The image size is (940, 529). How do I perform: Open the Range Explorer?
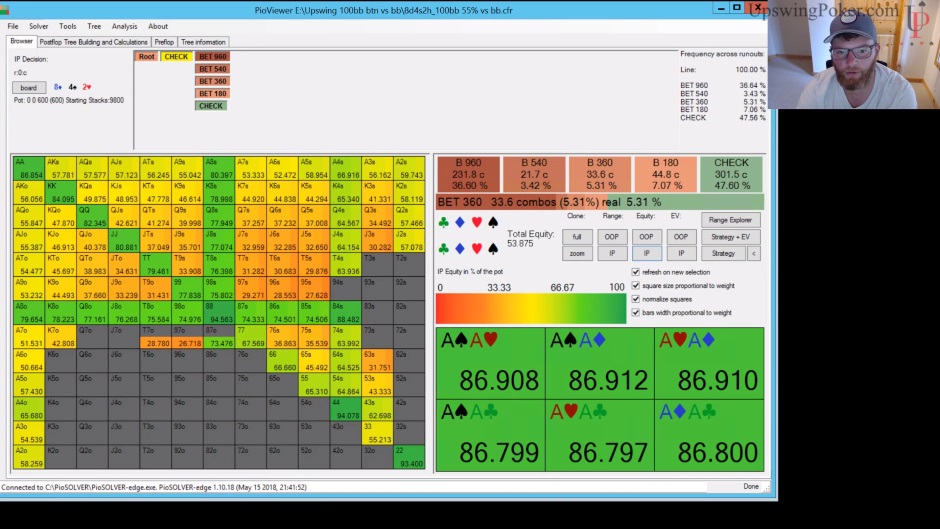[x=730, y=220]
